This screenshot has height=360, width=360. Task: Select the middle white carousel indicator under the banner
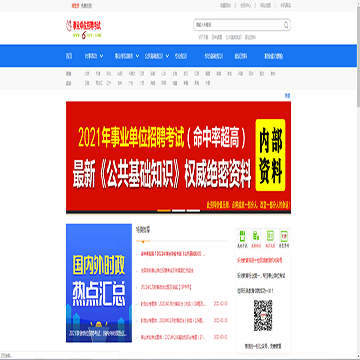178,211
